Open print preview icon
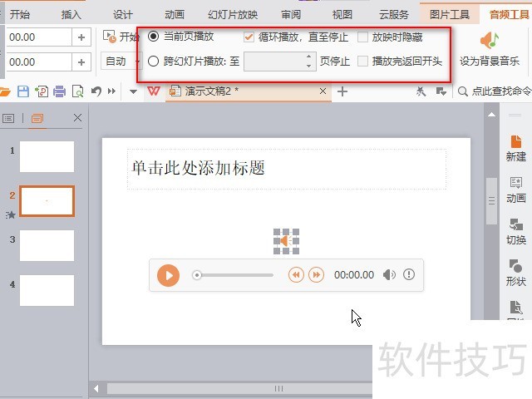 point(77,91)
